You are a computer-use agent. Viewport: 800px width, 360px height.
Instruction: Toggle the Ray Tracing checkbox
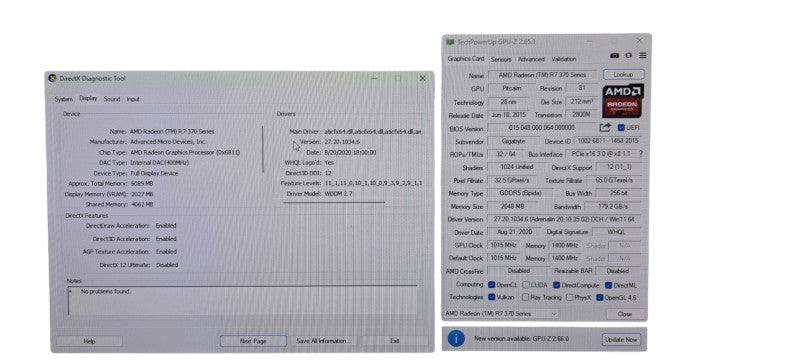[526, 297]
